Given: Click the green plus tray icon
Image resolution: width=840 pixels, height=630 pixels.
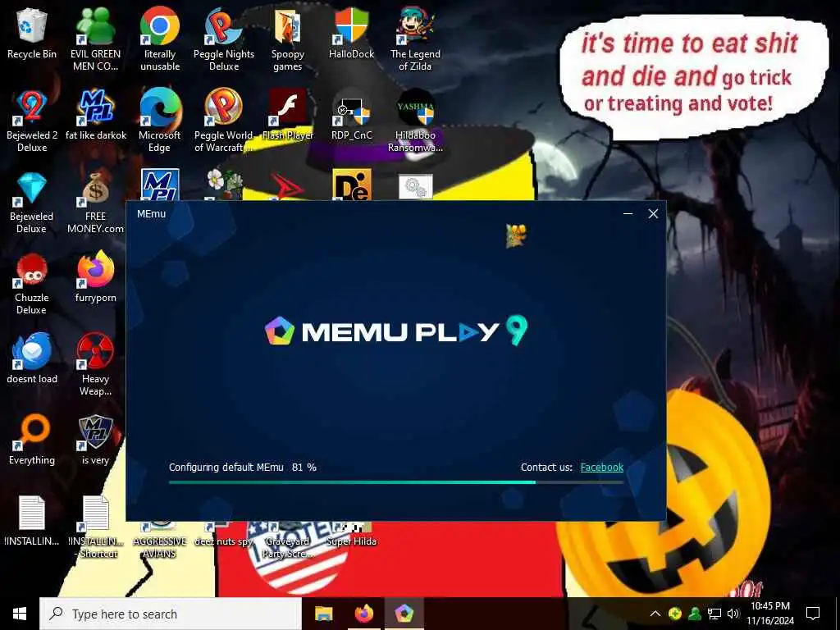Looking at the screenshot, I should (x=675, y=614).
